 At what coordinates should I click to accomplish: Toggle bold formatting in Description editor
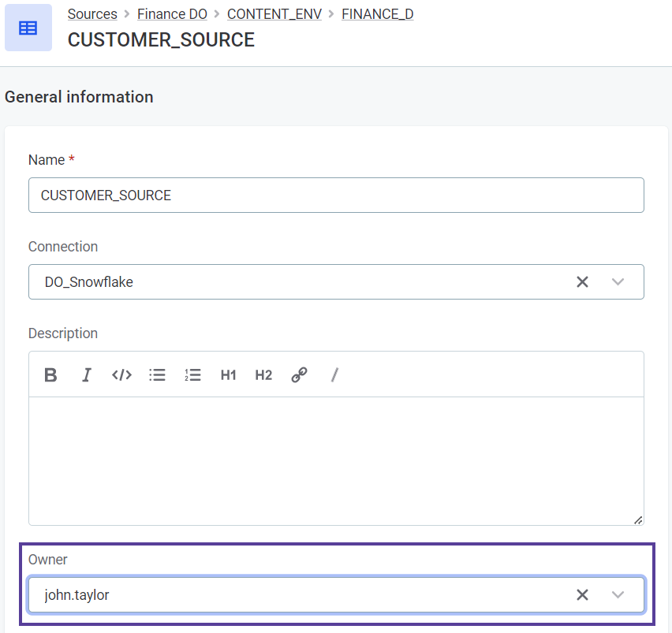(50, 375)
